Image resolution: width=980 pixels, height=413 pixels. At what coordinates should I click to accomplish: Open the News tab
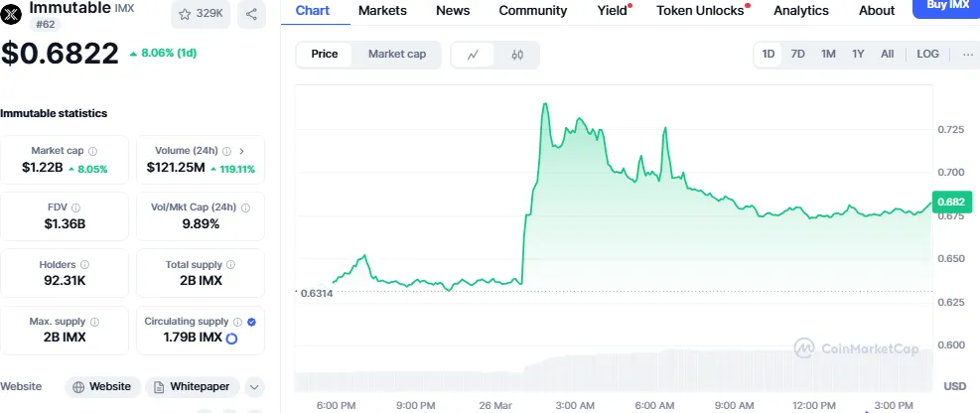453,11
